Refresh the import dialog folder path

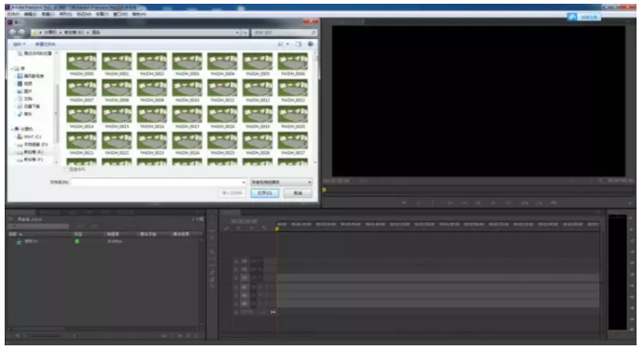pyautogui.click(x=245, y=33)
